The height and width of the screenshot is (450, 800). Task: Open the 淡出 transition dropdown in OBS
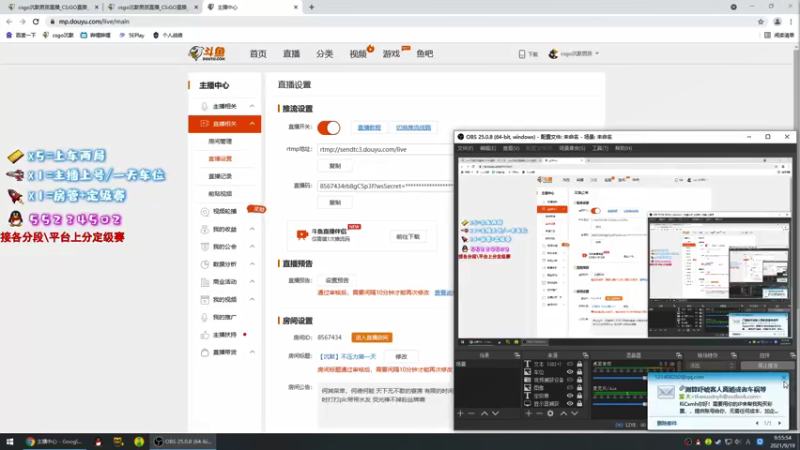click(711, 365)
